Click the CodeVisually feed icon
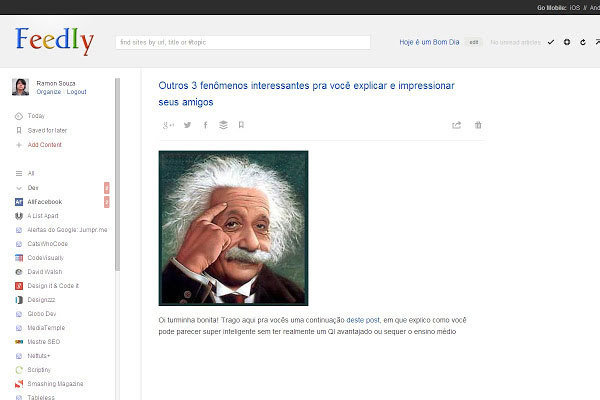This screenshot has height=400, width=600. pos(18,258)
